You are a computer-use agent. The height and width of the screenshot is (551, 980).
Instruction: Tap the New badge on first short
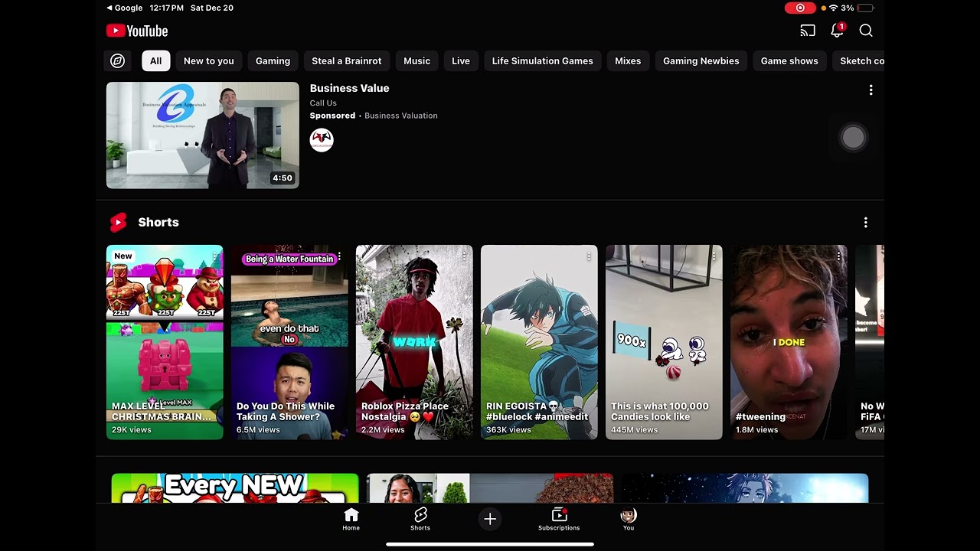pyautogui.click(x=123, y=256)
